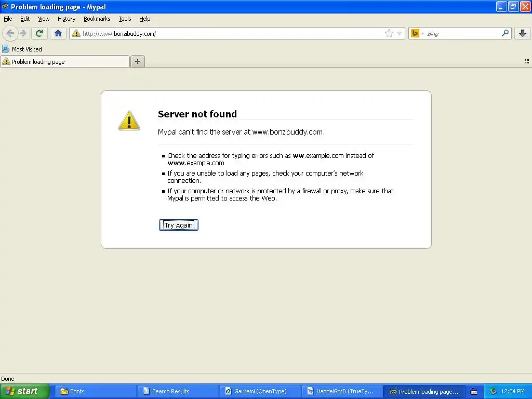Bookmark this page with the star icon
This screenshot has width=532, height=399.
[x=389, y=33]
